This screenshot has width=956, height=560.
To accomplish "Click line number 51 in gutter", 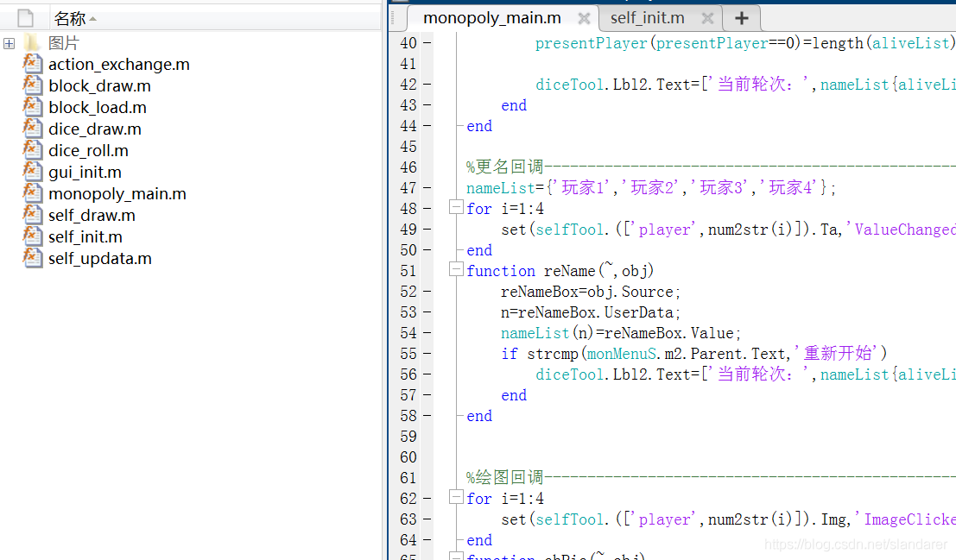I will pyautogui.click(x=408, y=271).
